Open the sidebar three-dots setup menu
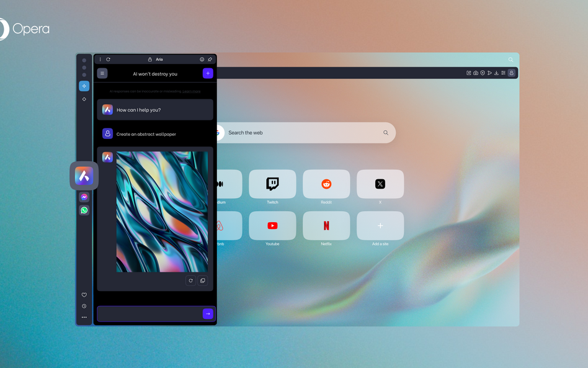 coord(84,317)
